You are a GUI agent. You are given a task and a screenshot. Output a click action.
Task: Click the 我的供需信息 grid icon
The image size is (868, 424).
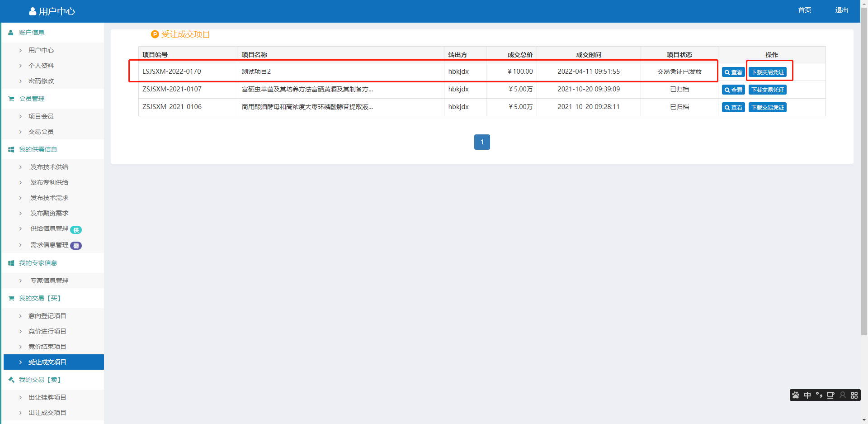coord(11,149)
